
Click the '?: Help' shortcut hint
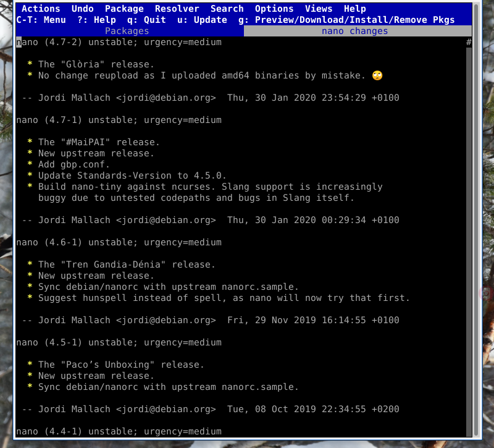tap(97, 20)
